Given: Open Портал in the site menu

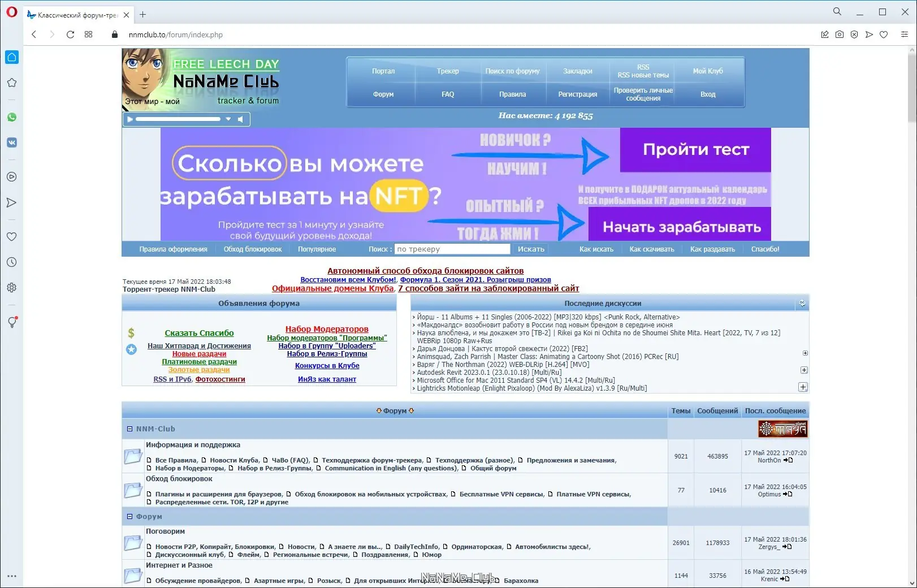Looking at the screenshot, I should coord(383,71).
